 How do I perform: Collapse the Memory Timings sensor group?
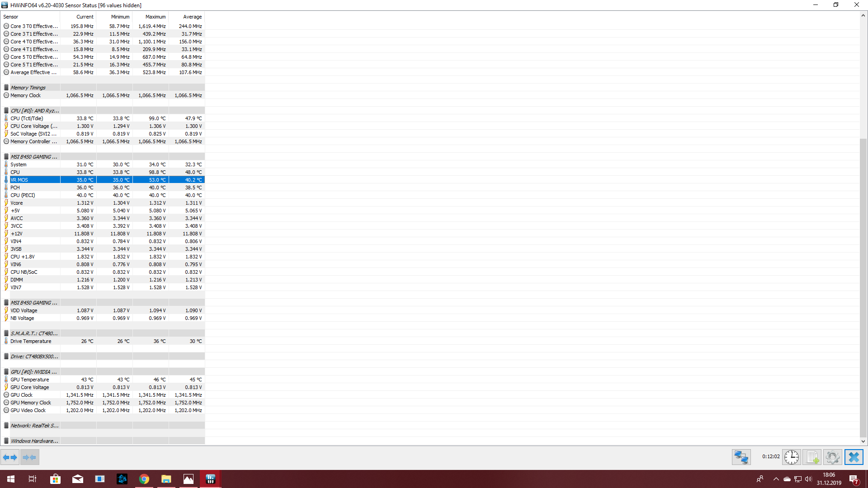point(28,88)
